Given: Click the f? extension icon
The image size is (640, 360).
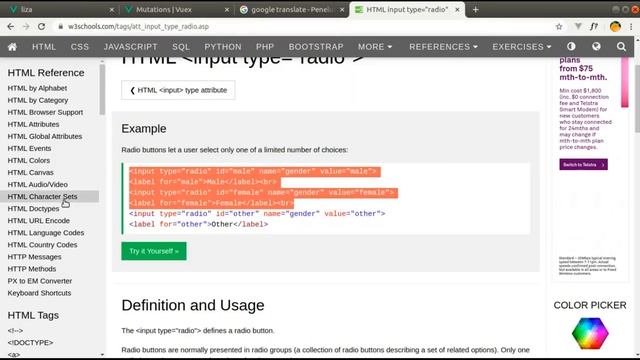Looking at the screenshot, I should [x=594, y=27].
